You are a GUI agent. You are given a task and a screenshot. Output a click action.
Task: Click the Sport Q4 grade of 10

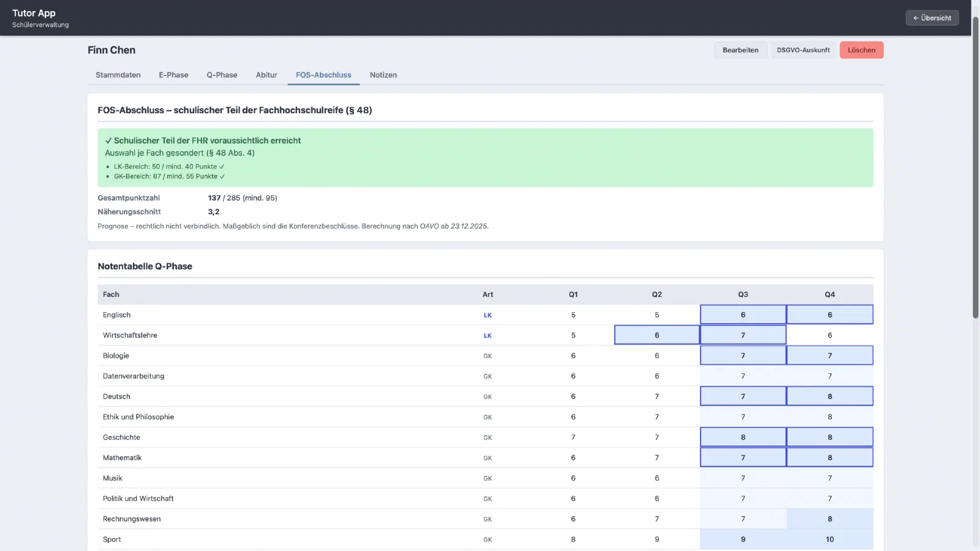click(830, 539)
